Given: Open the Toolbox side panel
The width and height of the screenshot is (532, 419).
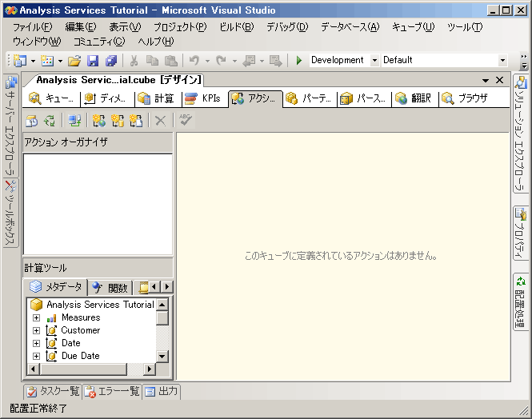Looking at the screenshot, I should pos(10,213).
